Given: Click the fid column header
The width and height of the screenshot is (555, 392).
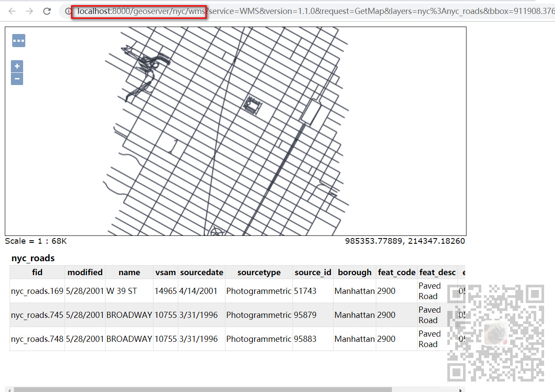Looking at the screenshot, I should tap(37, 273).
